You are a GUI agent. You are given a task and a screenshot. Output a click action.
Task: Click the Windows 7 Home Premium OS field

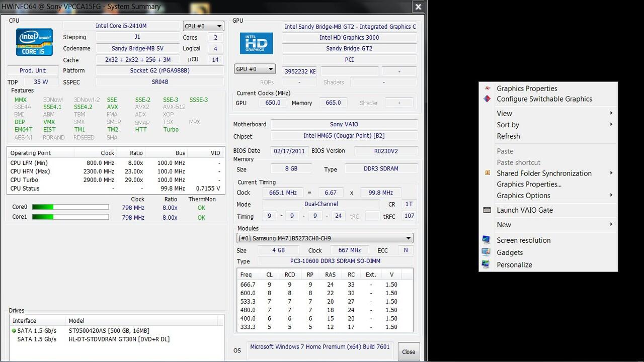point(320,351)
